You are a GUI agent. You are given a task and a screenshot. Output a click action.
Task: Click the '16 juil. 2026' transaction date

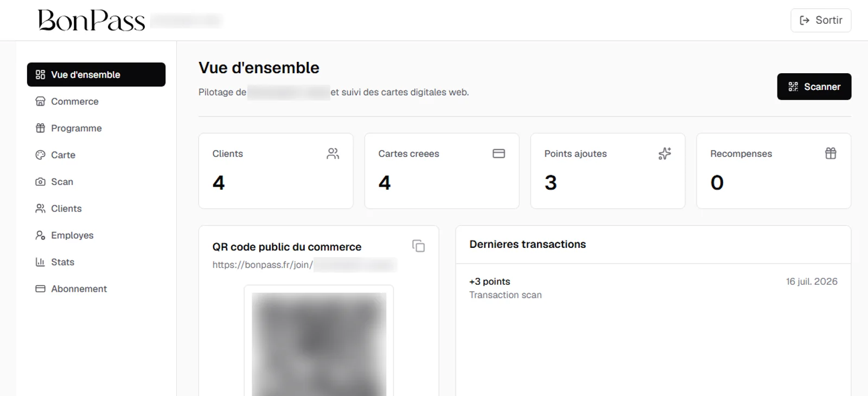(812, 282)
